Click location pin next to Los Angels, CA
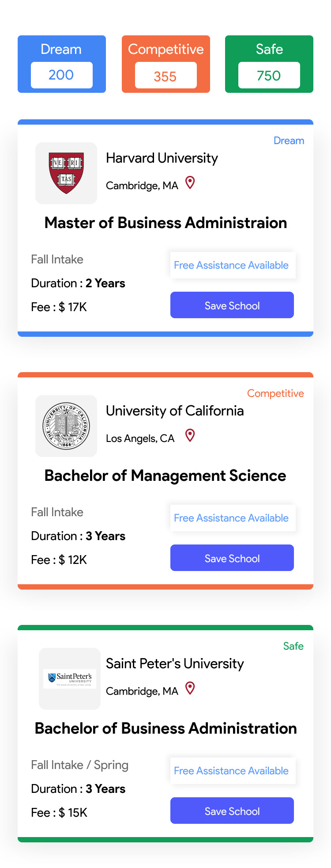Screen dimensions: 331x868 coord(190,435)
